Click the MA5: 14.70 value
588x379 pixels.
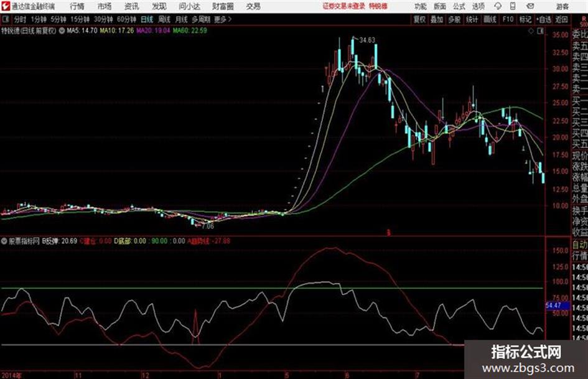click(82, 30)
